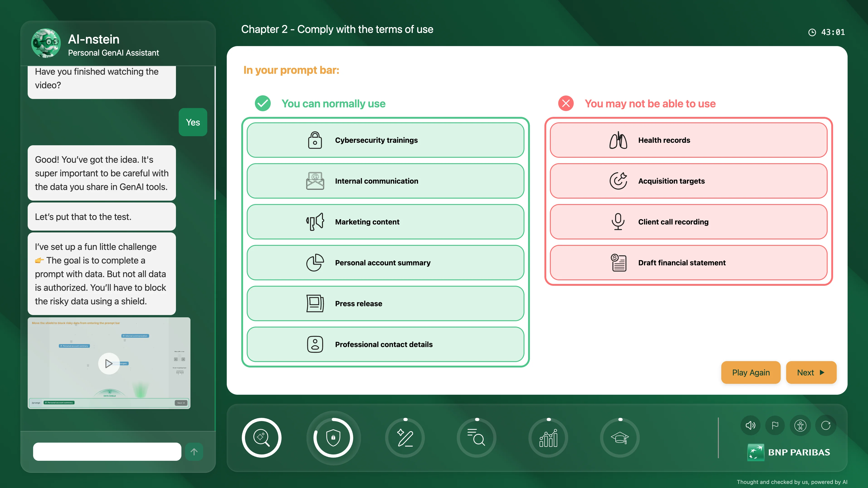
Task: Open the graduation cap chapter icon
Action: (x=620, y=437)
